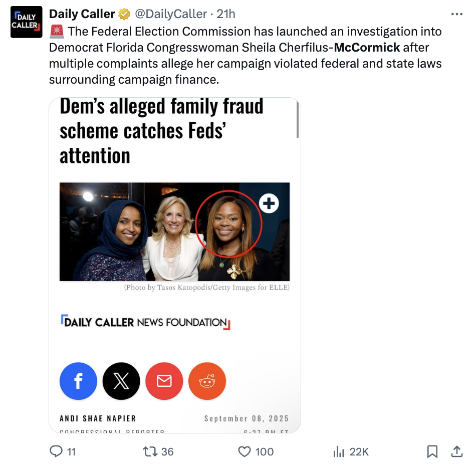Click author name Andi Shae Napier

coord(98,418)
